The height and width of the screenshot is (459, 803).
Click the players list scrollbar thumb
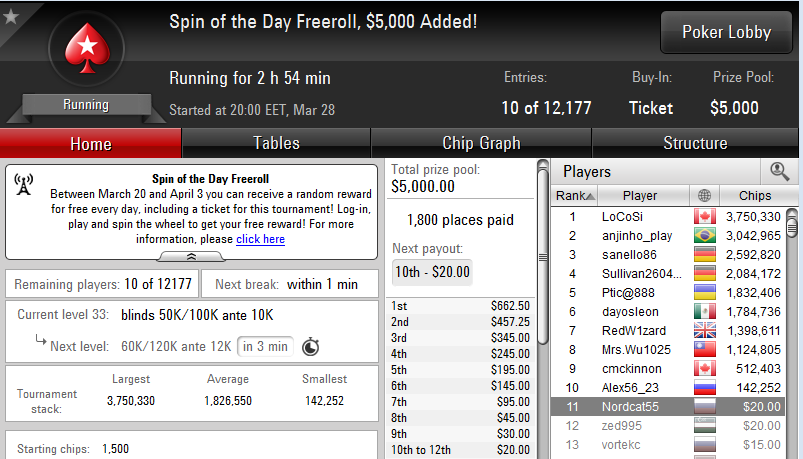click(x=792, y=223)
